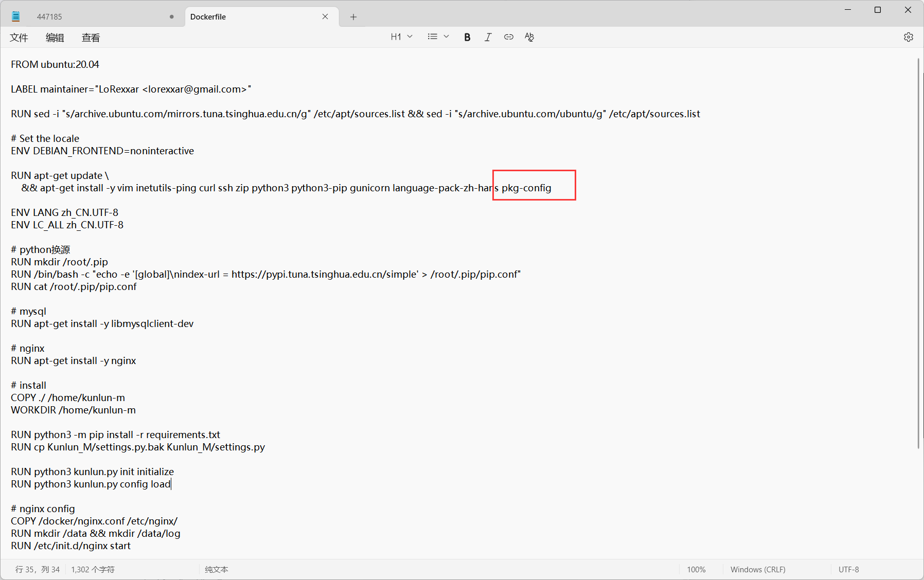Viewport: 924px width, 580px height.
Task: Toggle italic formatting
Action: pos(488,37)
